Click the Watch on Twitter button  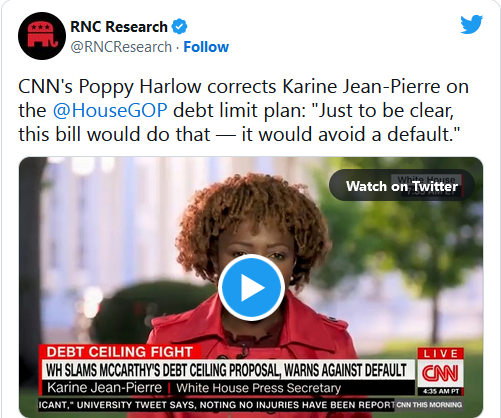point(402,185)
